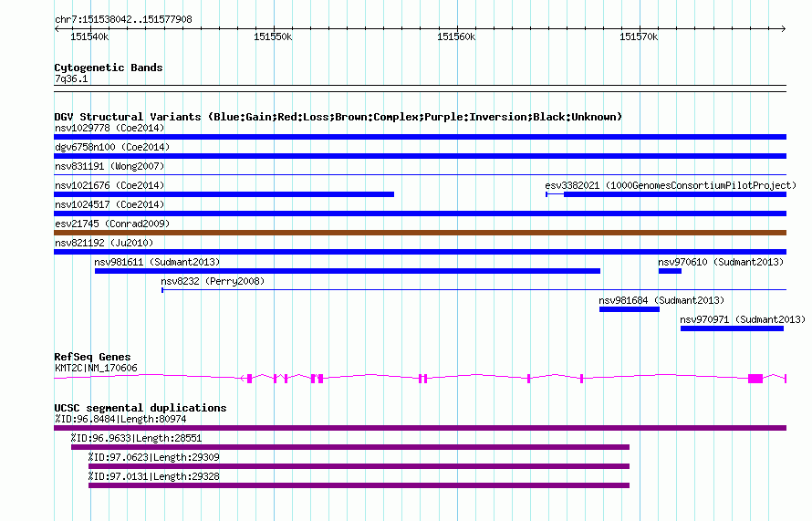Click the segmental duplication bar with Length:28551
The width and height of the screenshot is (812, 521).
pyautogui.click(x=350, y=447)
